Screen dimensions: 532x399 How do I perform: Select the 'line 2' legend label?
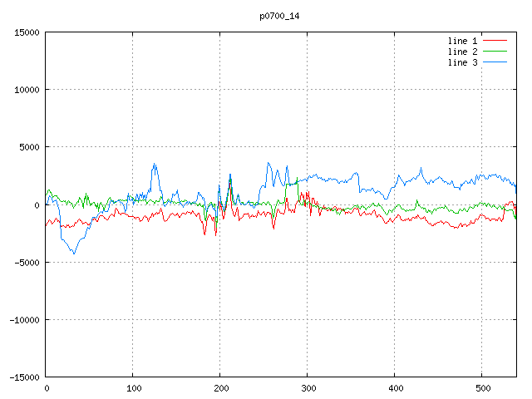pyautogui.click(x=463, y=52)
